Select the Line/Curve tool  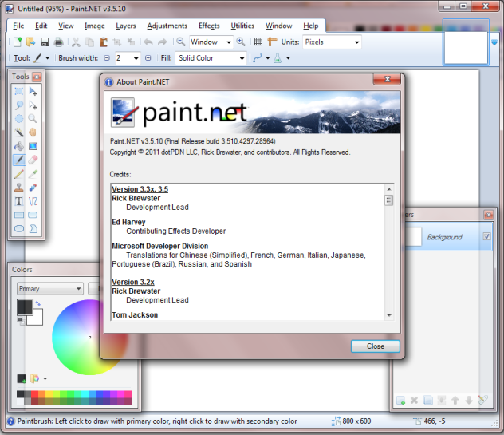(x=33, y=201)
